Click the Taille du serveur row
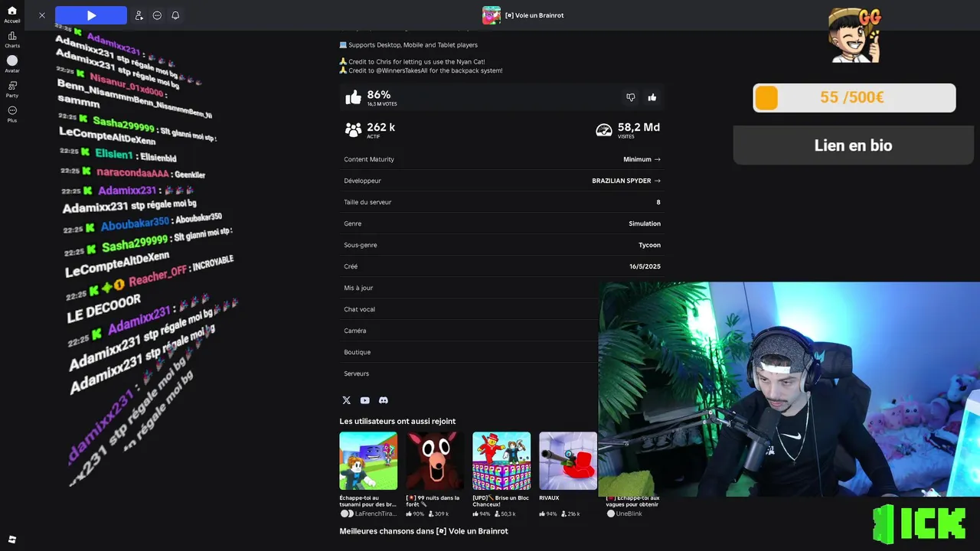The image size is (980, 551). click(502, 202)
